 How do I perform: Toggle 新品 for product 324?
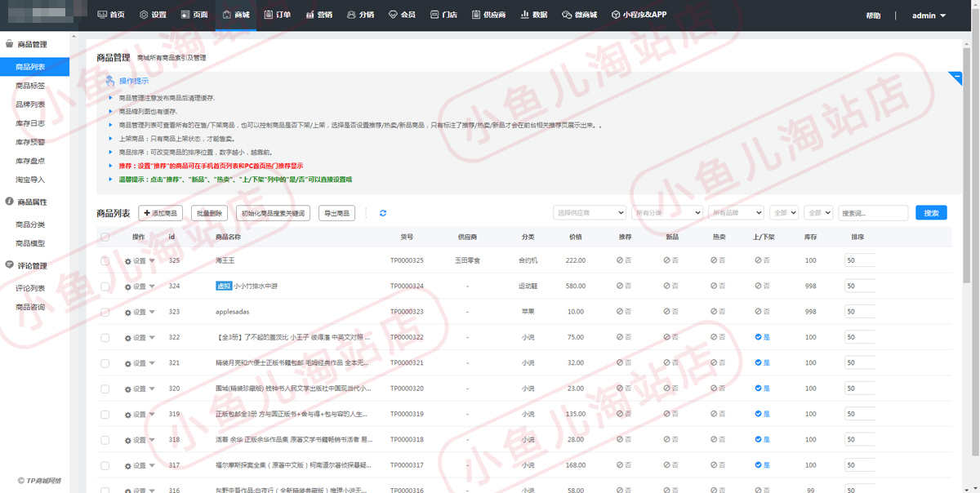click(671, 286)
